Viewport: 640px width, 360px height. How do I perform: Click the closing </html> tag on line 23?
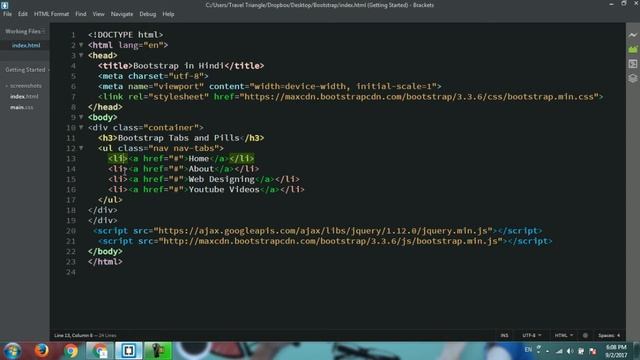105,262
